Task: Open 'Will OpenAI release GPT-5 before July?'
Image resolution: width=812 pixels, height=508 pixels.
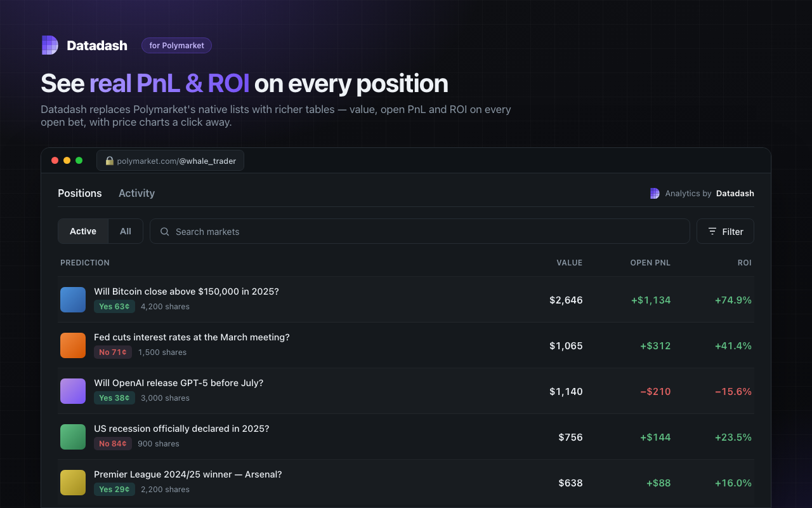Action: (178, 383)
